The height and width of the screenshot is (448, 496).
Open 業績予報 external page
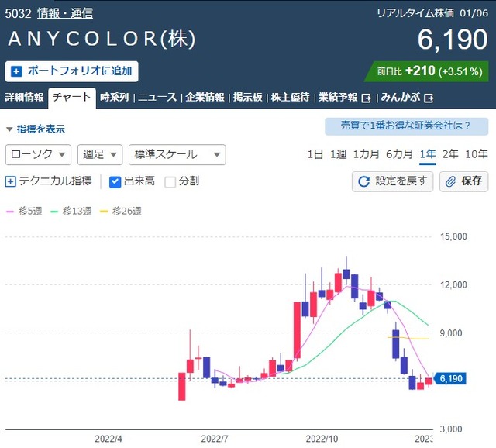coord(344,98)
